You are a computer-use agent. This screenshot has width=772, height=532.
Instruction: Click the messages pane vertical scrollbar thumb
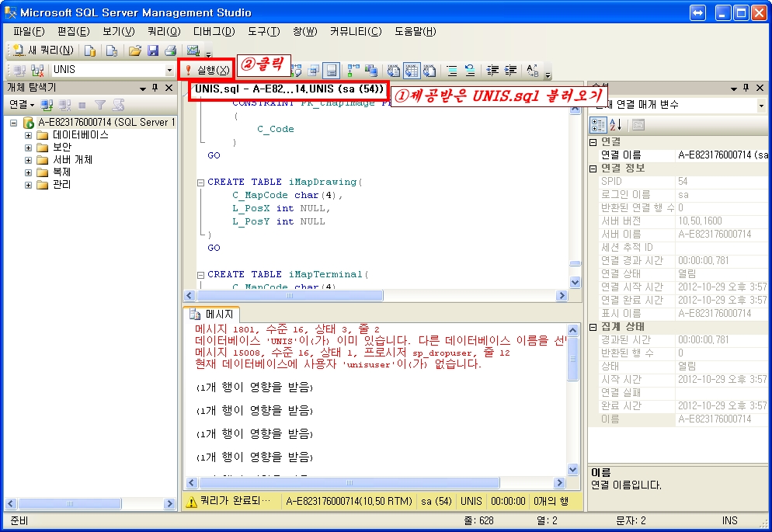[572, 360]
